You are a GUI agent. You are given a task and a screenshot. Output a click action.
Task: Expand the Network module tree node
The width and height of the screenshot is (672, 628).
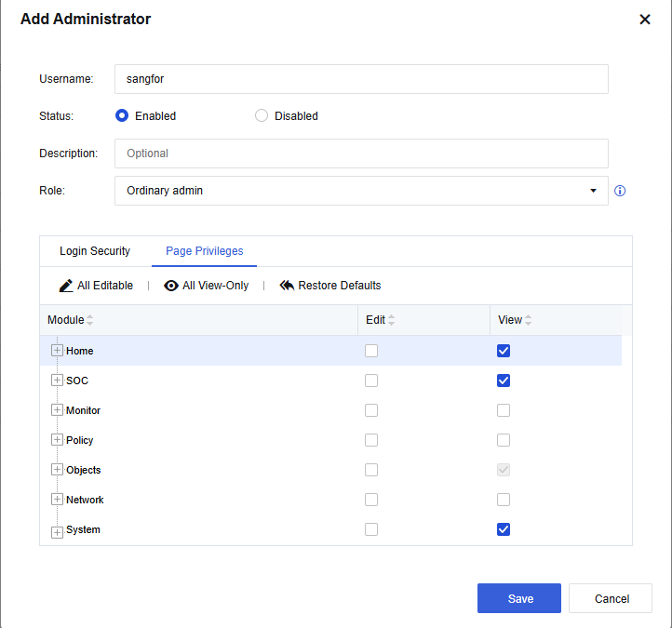pos(57,500)
